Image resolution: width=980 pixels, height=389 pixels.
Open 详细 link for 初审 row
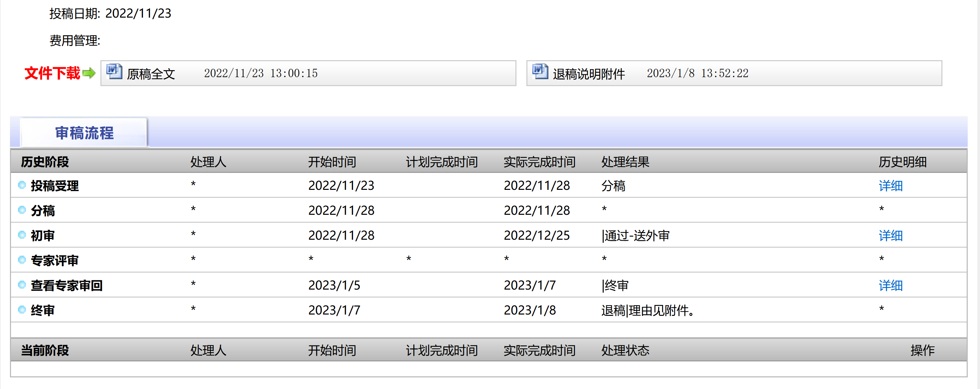890,236
